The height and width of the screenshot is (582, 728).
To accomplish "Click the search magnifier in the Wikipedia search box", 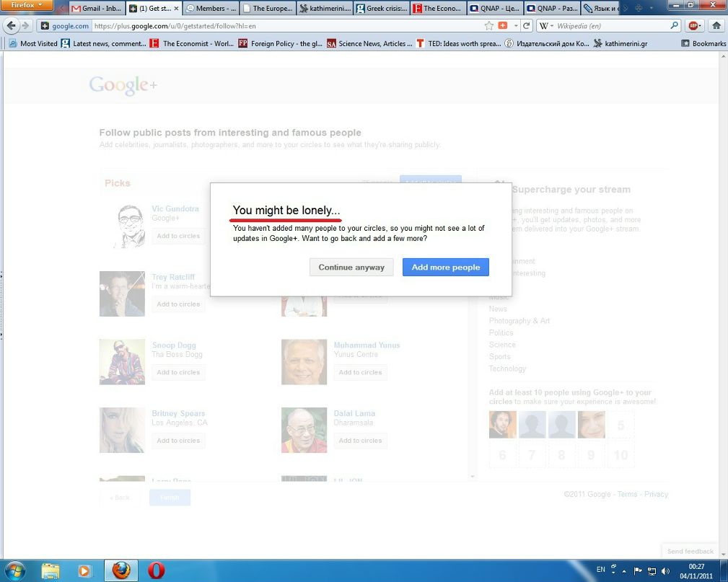I will click(674, 26).
